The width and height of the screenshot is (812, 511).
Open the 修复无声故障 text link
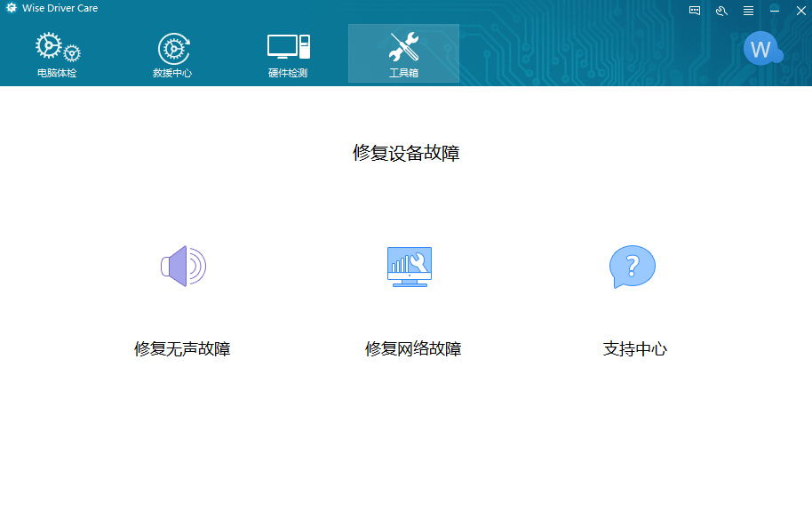click(182, 349)
